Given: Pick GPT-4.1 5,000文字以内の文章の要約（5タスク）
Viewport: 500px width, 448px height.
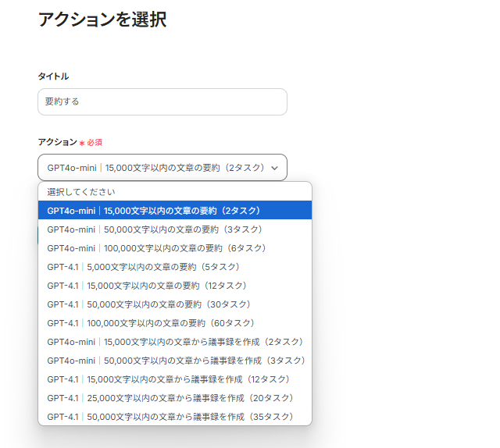Looking at the screenshot, I should (x=175, y=267).
